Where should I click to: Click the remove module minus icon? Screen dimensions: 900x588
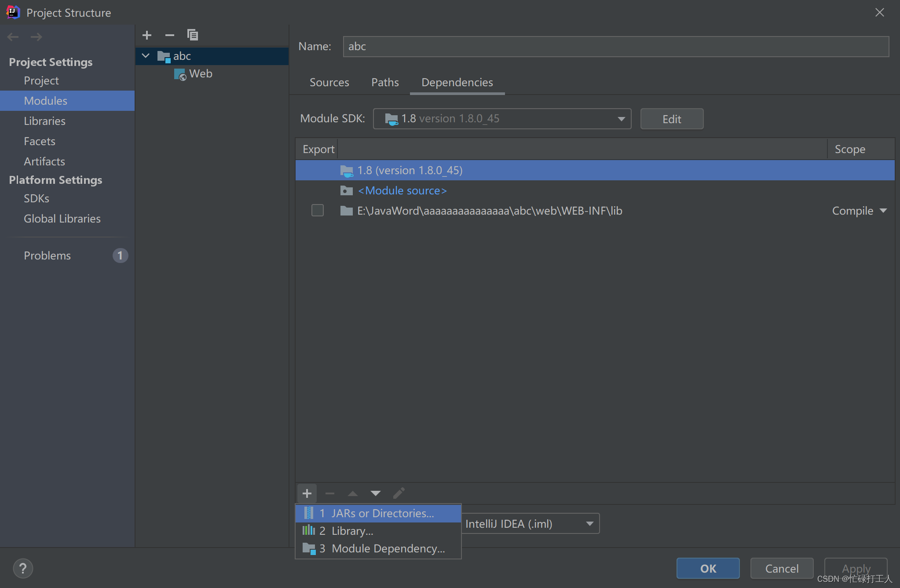170,35
